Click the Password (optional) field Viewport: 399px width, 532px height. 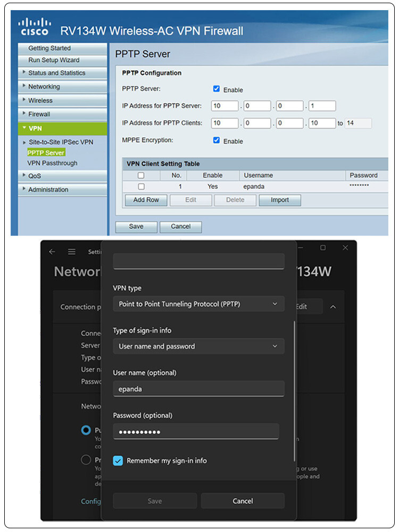(x=196, y=431)
